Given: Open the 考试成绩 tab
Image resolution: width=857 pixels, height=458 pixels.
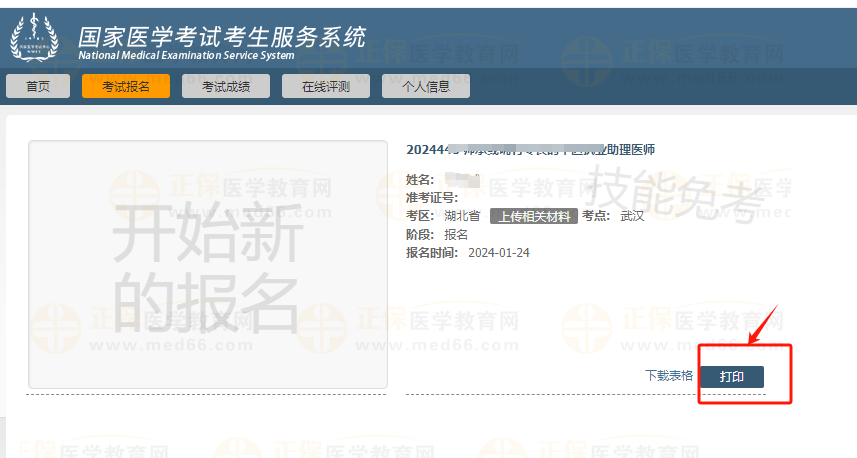Looking at the screenshot, I should coord(226,87).
